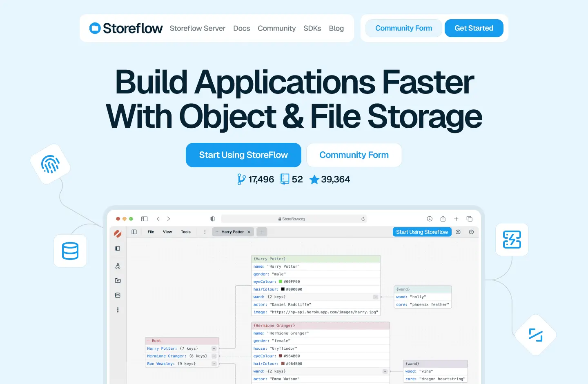Click Community Form button in header
Viewport: 588px width, 384px height.
coord(404,28)
